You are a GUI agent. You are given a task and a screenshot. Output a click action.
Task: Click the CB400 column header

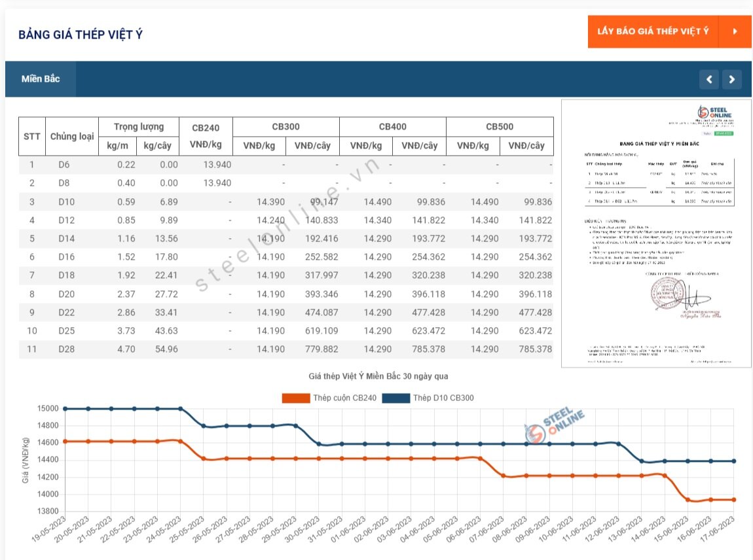(392, 127)
